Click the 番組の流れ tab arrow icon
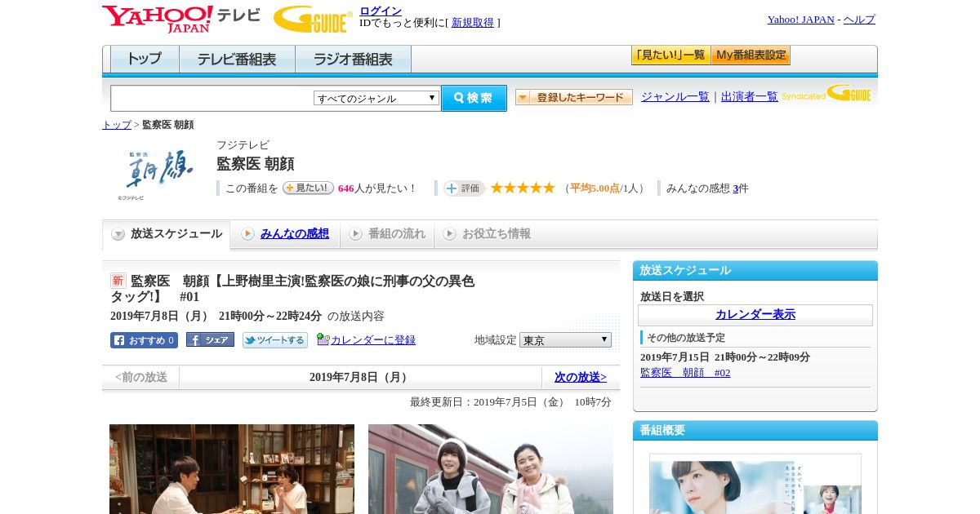Image resolution: width=980 pixels, height=514 pixels. click(x=355, y=234)
